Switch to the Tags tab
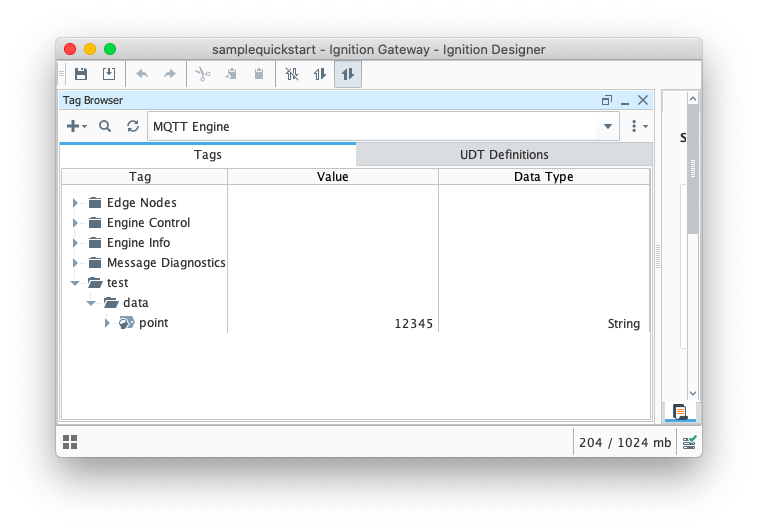The height and width of the screenshot is (531, 758). 208,155
